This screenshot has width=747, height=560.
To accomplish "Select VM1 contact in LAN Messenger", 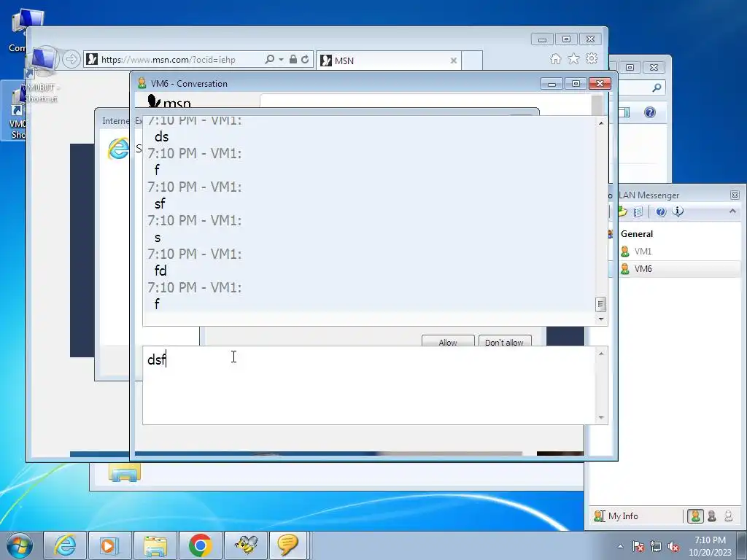I will (x=643, y=252).
